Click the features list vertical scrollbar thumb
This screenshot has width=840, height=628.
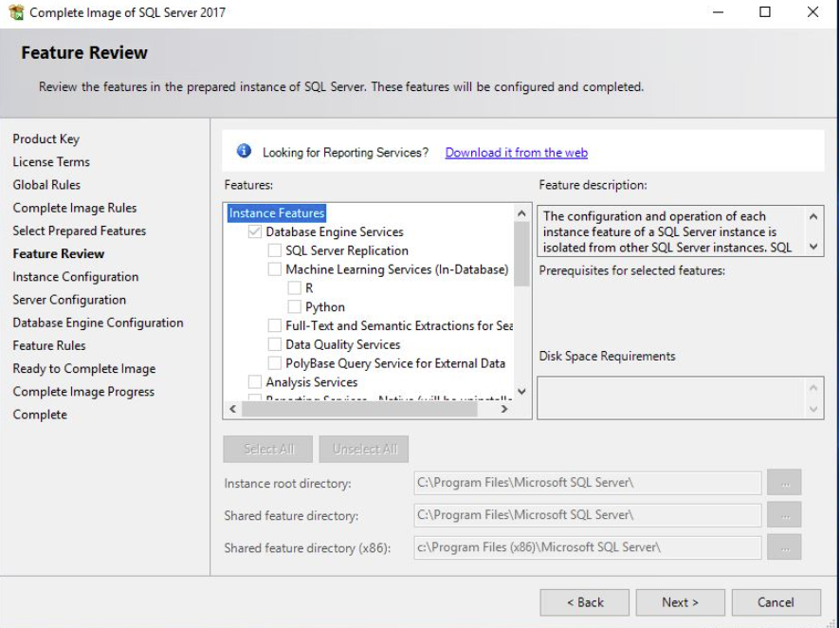(521, 253)
